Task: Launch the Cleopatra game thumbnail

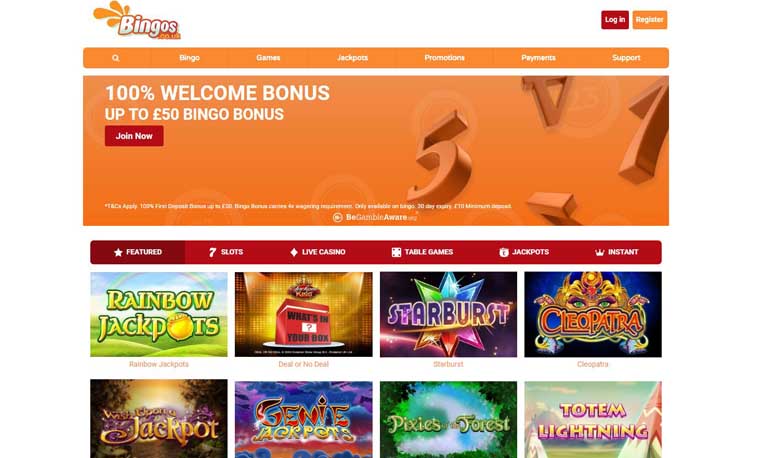Action: point(593,314)
